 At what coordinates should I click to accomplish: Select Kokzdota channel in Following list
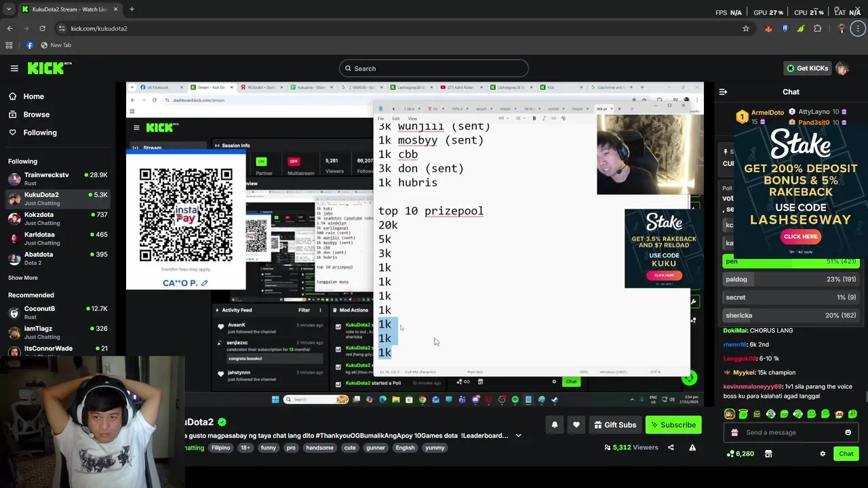(58, 218)
